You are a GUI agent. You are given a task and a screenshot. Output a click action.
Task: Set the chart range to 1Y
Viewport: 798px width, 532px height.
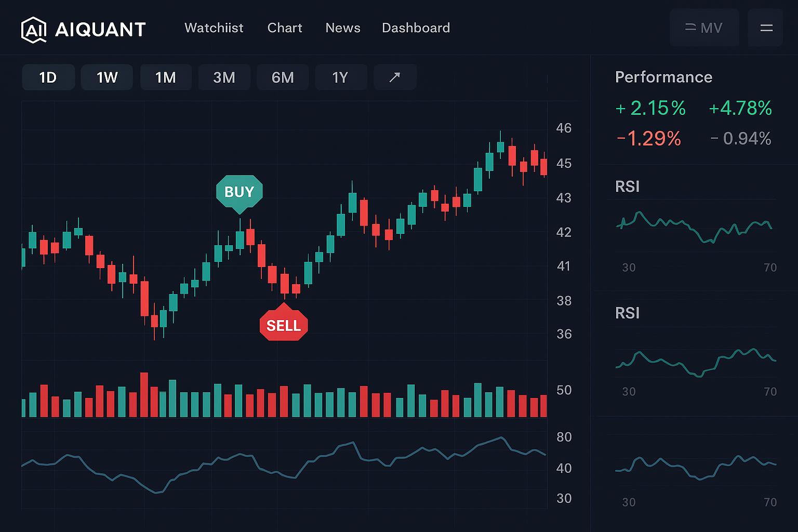coord(340,77)
